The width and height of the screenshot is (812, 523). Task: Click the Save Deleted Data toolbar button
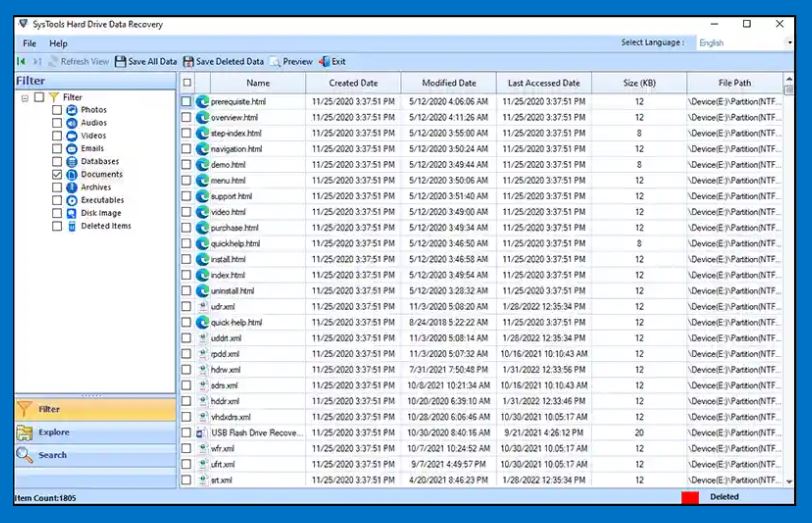click(x=224, y=62)
